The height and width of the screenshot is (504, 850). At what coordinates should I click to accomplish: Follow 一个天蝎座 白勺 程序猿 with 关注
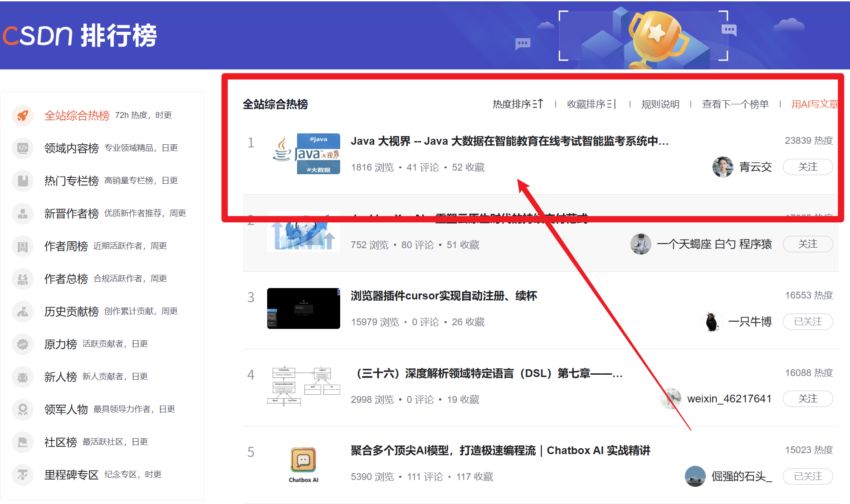click(x=808, y=244)
